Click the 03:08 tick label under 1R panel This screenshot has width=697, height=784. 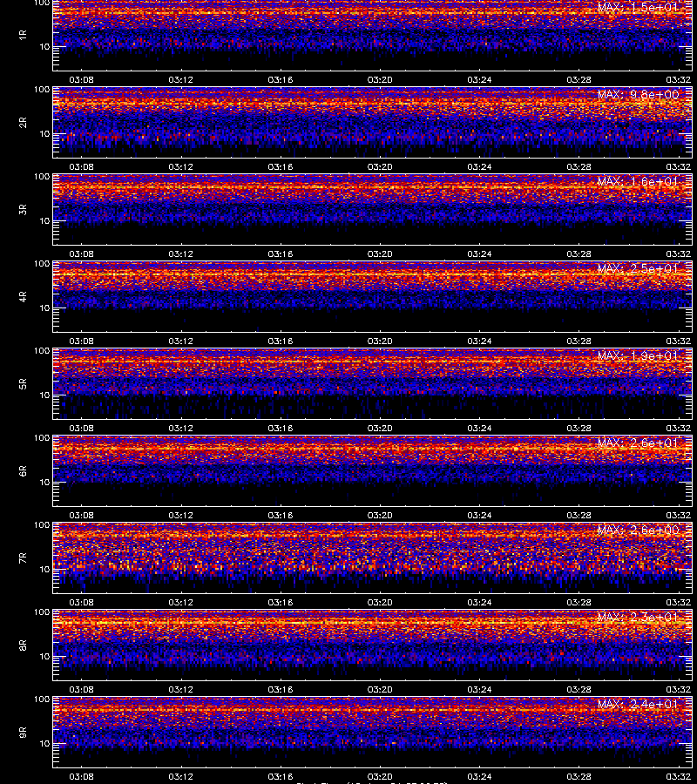(x=81, y=79)
